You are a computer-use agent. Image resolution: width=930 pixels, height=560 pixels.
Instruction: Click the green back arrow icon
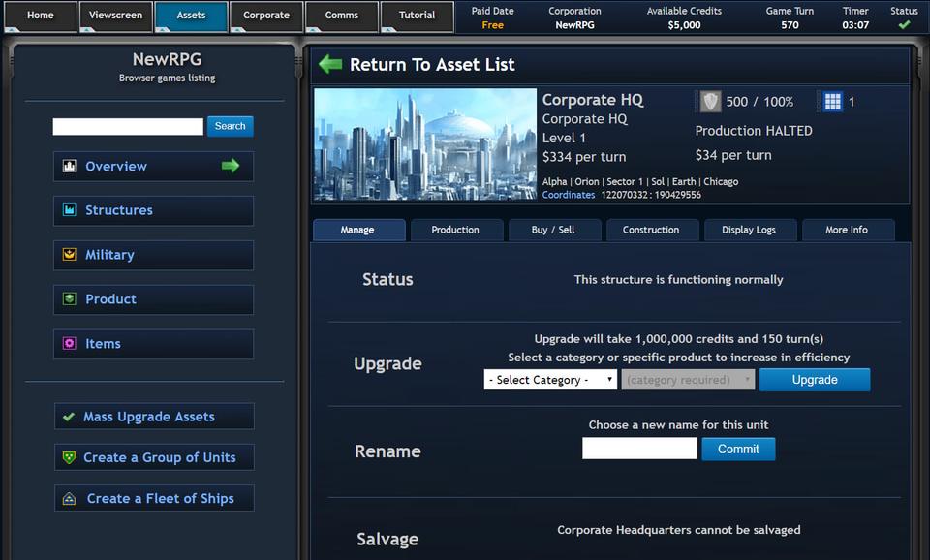[330, 65]
